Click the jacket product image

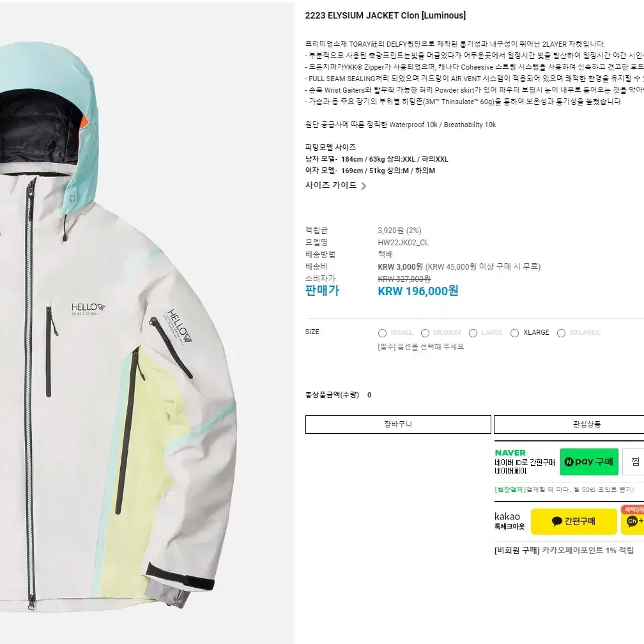119,325
